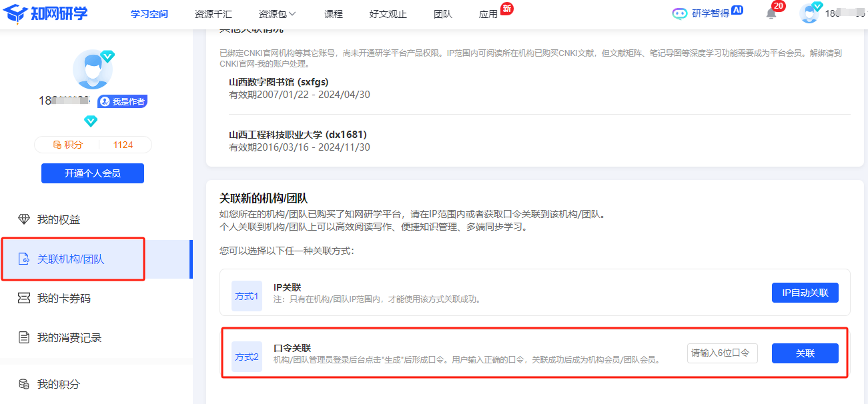Click the 我的积分 coins icon
The height and width of the screenshot is (404, 868).
[x=24, y=384]
